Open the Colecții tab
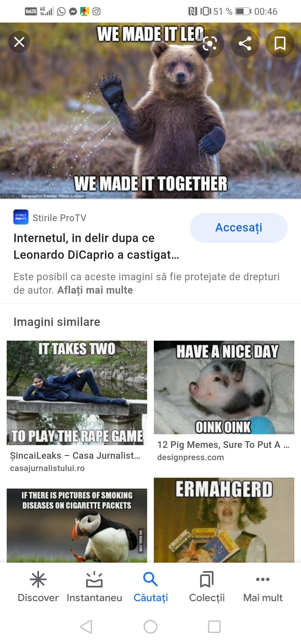 point(207,587)
